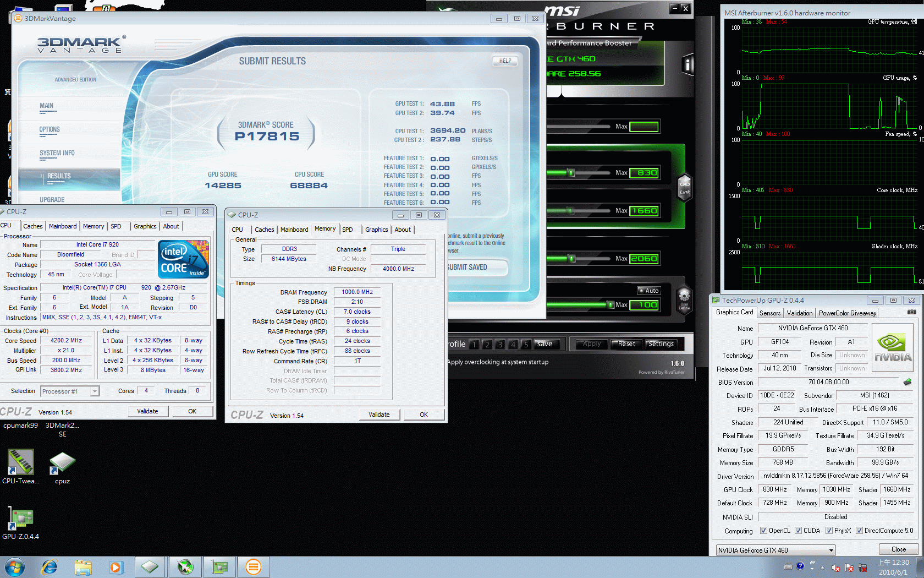Screen dimensions: 924x578
Task: Show hidden tray icons arrow
Action: click(823, 568)
